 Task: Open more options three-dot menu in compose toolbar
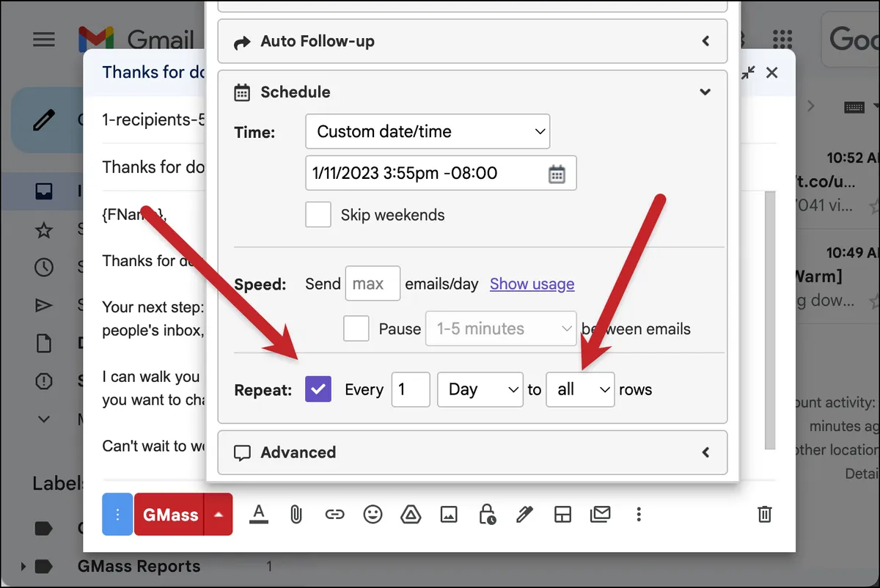639,515
